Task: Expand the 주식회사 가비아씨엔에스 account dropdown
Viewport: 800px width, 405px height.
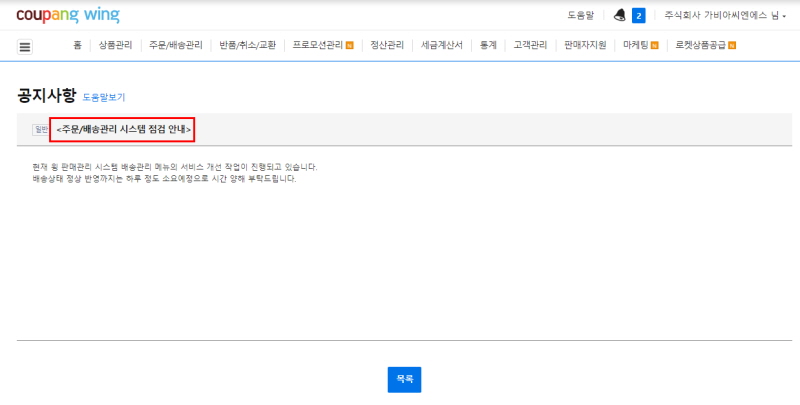Action: (x=725, y=15)
